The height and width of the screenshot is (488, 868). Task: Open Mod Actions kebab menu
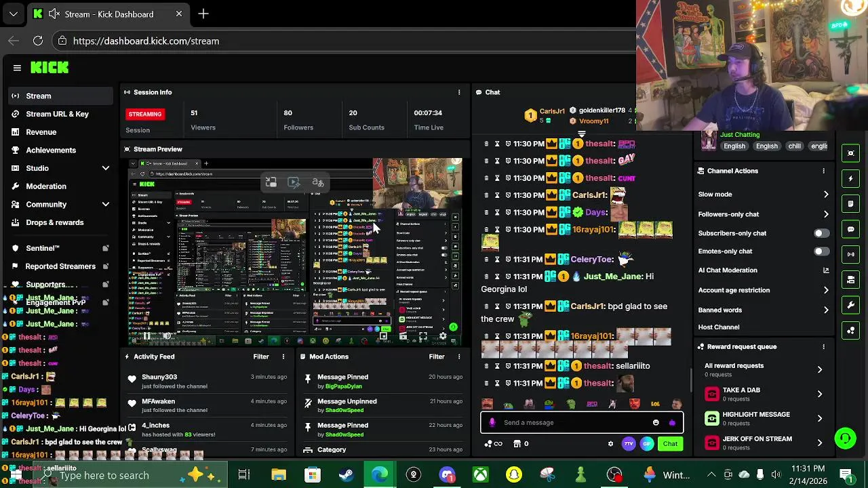459,357
